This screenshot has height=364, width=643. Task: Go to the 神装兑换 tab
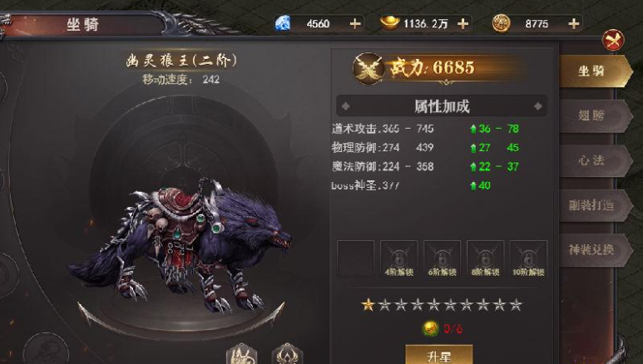tap(591, 249)
